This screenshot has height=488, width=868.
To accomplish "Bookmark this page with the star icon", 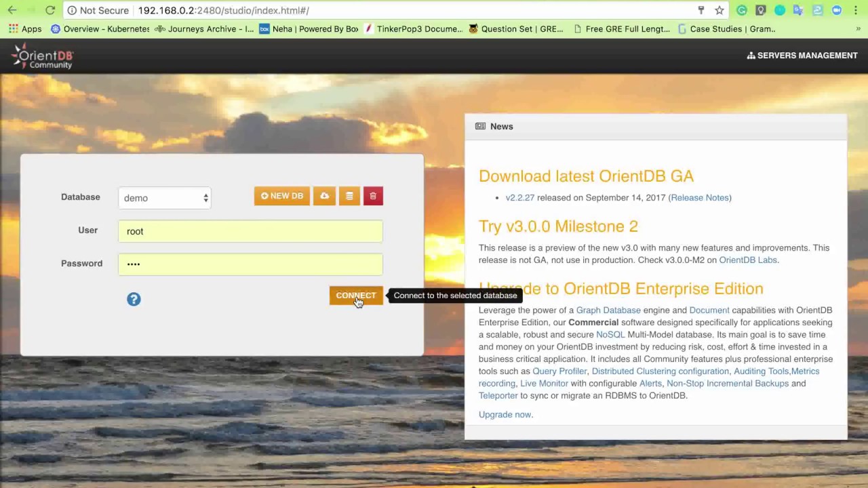I will click(719, 10).
